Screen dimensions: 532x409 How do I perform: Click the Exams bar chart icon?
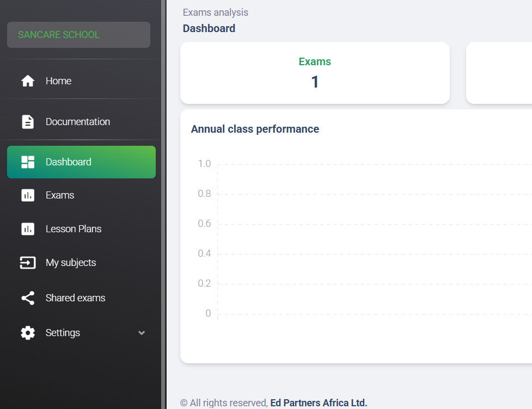pyautogui.click(x=28, y=195)
